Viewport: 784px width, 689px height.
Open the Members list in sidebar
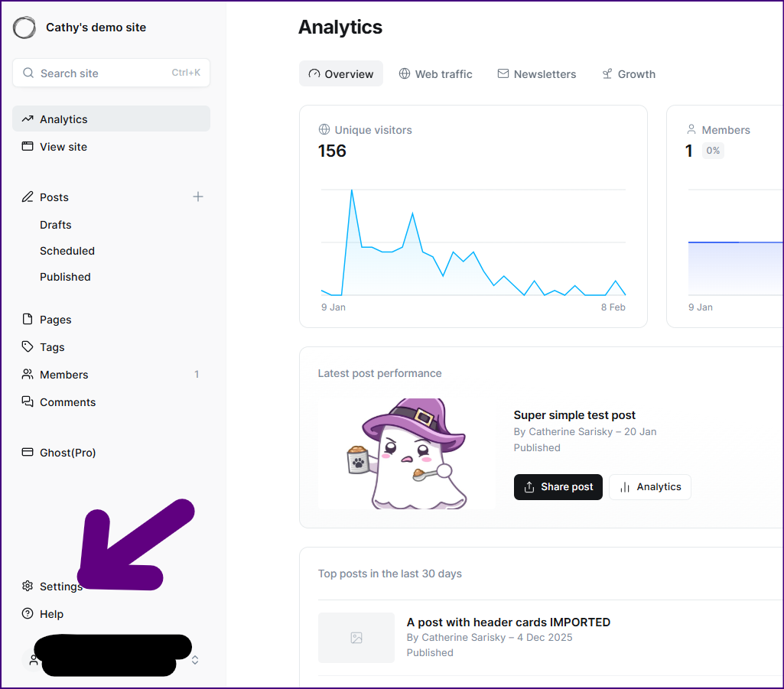click(x=64, y=375)
